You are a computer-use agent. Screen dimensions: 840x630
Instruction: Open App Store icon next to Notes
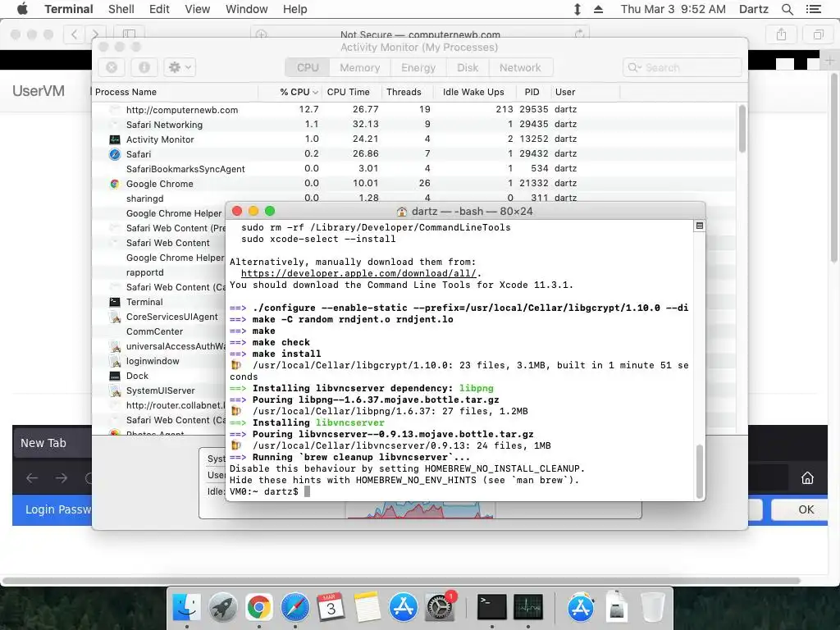pos(404,608)
